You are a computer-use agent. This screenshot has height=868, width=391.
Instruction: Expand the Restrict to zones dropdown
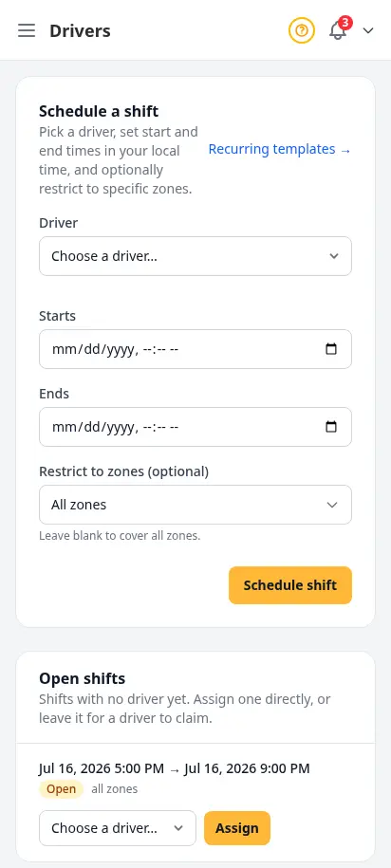tap(195, 505)
